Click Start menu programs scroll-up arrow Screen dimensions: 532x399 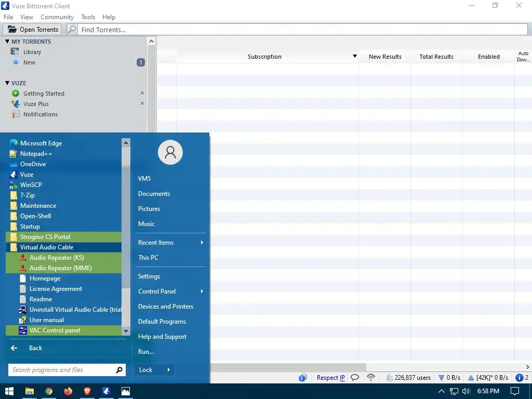(126, 143)
